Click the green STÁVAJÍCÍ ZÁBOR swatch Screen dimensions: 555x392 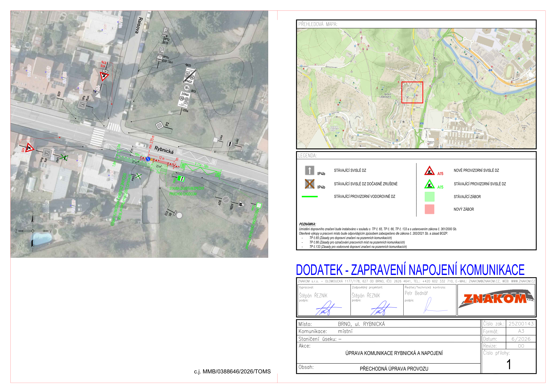click(x=429, y=197)
